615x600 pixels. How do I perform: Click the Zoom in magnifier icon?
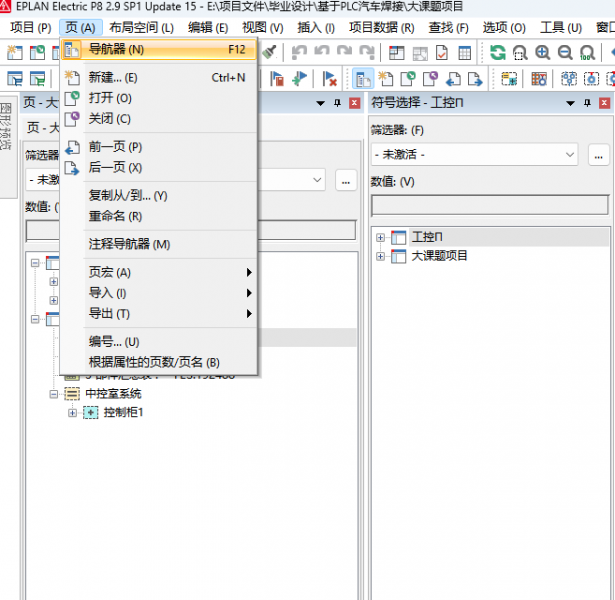click(x=542, y=52)
